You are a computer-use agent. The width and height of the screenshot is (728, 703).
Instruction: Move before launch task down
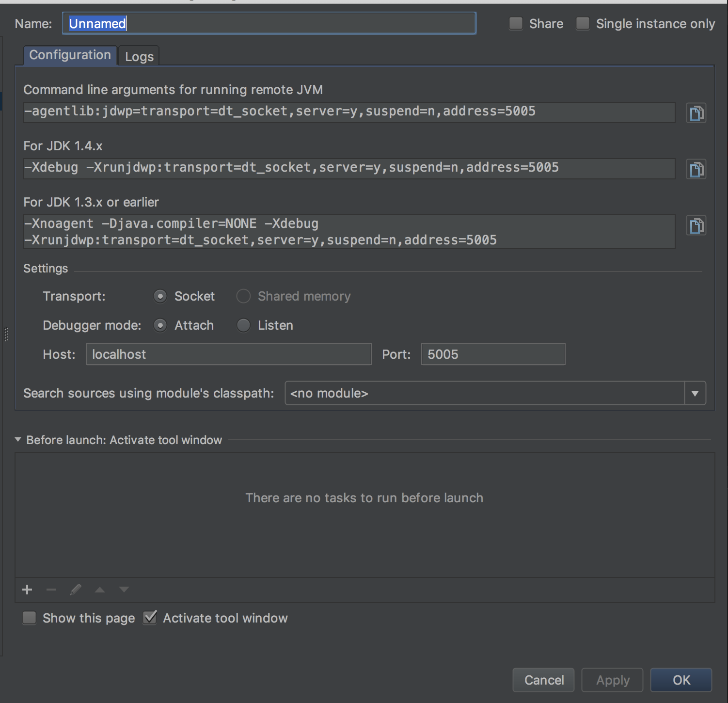click(124, 590)
